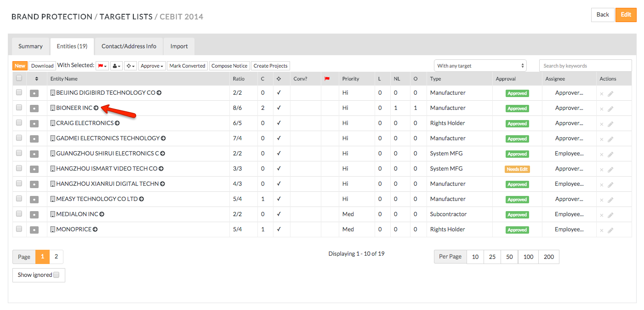Set Per Page to 100
This screenshot has height=310, width=644.
coord(528,257)
